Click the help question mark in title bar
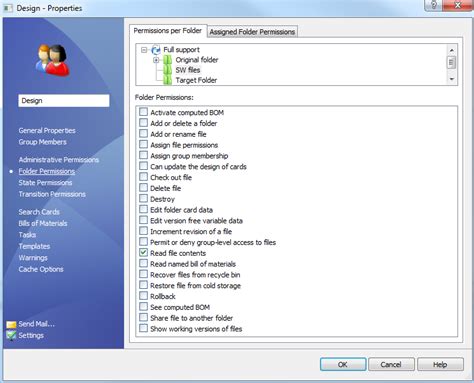This screenshot has width=474, height=383. coord(433,5)
